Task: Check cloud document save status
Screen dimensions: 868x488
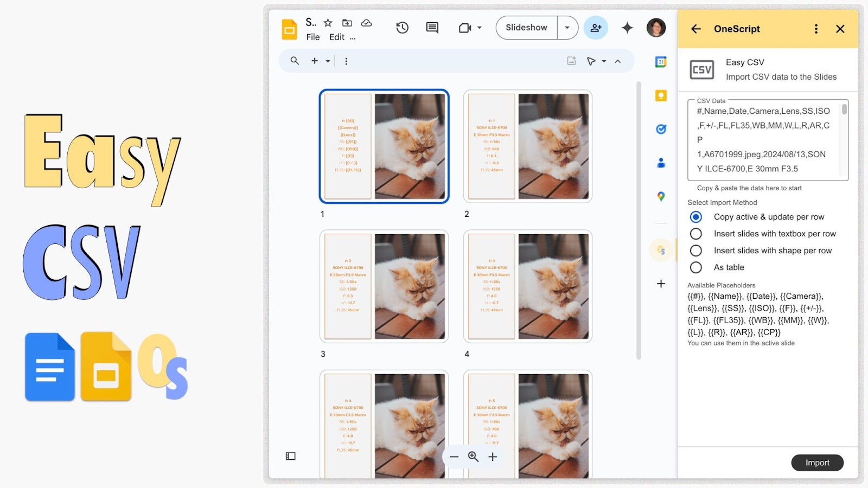Action: (367, 23)
